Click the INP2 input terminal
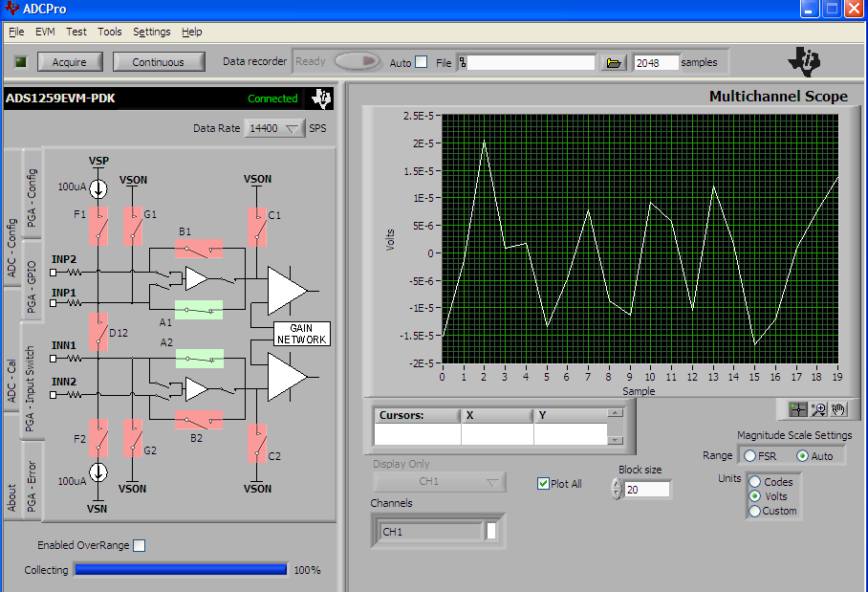Viewport: 868px width, 592px height. (x=54, y=272)
